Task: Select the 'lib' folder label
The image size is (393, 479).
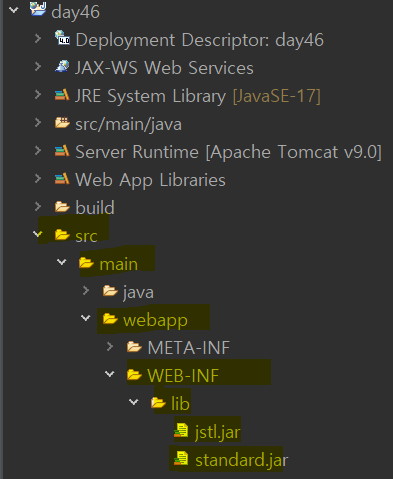Action: click(x=180, y=404)
